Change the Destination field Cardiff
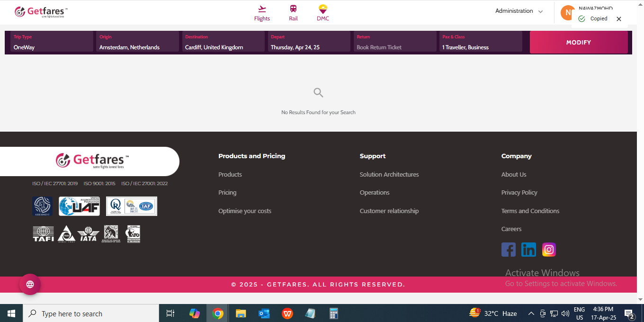Image resolution: width=644 pixels, height=322 pixels. point(224,42)
